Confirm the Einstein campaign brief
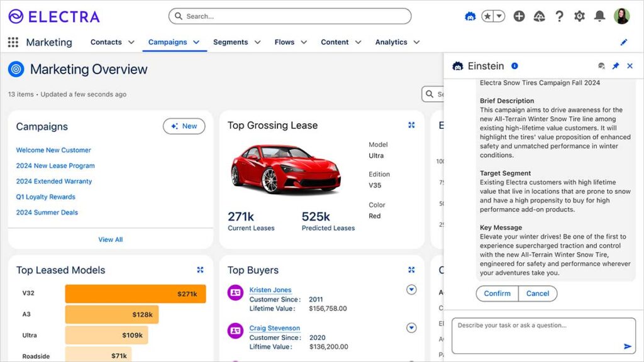Viewport: 644px width, 362px height. point(497,293)
